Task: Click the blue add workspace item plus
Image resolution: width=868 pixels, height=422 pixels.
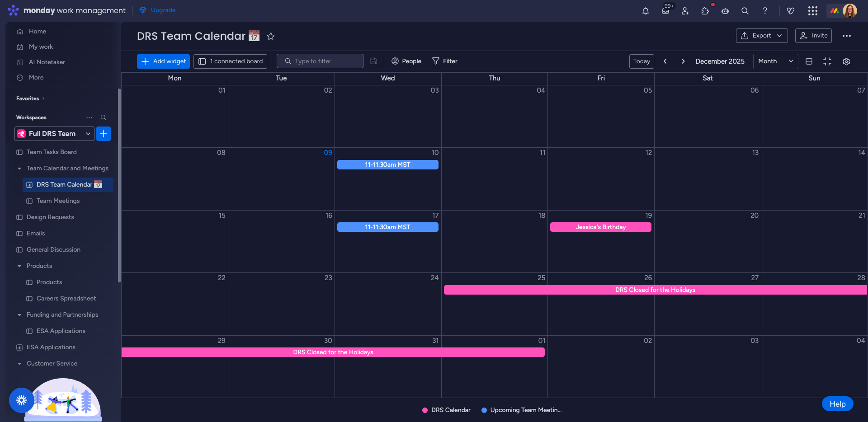Action: (x=104, y=134)
